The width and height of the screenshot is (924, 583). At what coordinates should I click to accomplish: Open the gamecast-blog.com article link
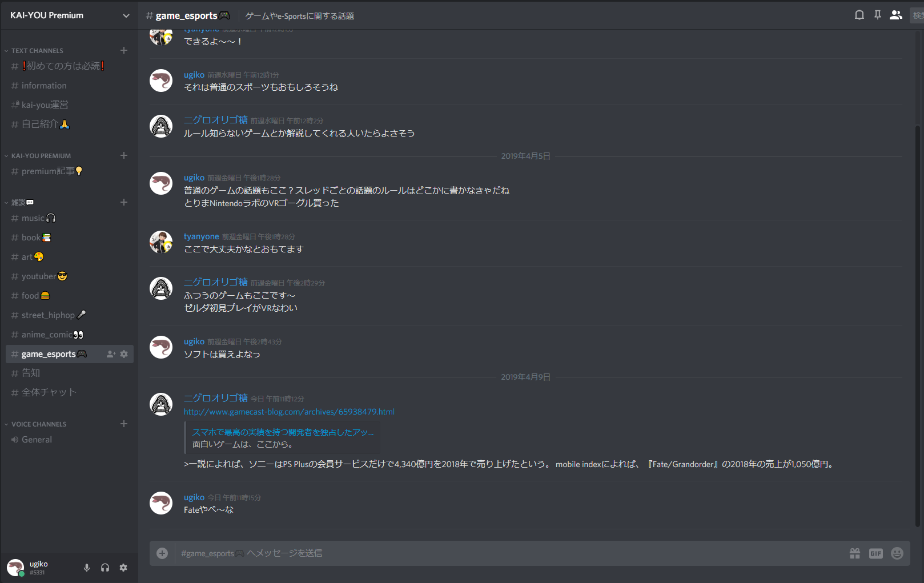coord(289,412)
